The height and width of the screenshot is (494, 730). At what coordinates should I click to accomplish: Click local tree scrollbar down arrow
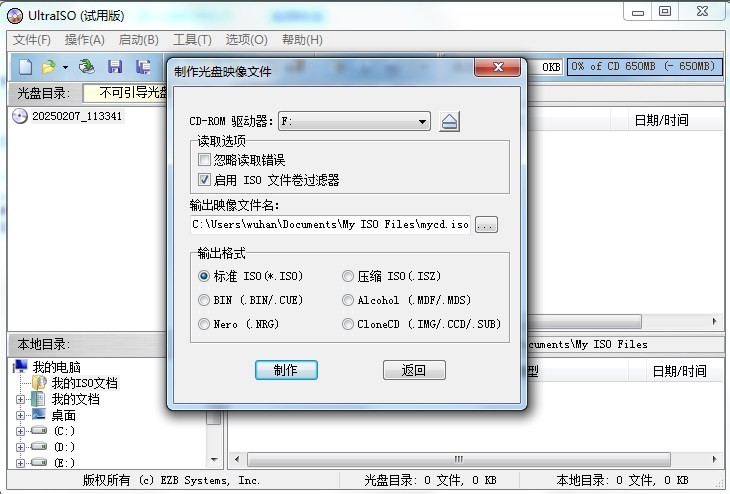[214, 460]
